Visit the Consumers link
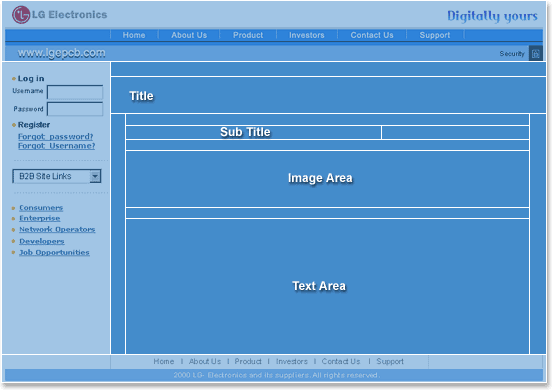This screenshot has width=554, height=391. [x=41, y=208]
